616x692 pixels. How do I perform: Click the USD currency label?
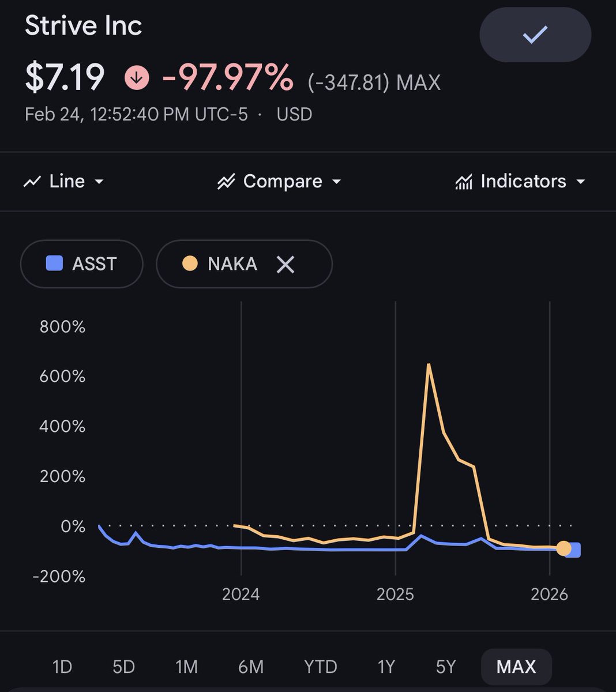[x=294, y=114]
